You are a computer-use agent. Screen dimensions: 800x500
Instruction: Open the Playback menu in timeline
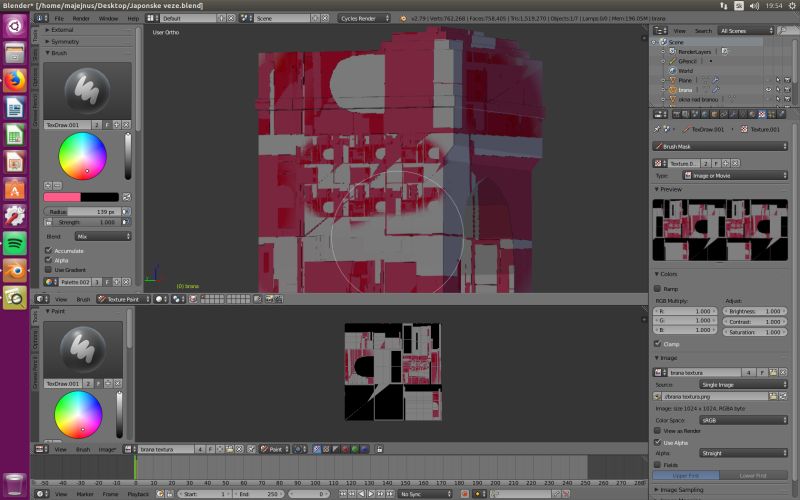138,494
